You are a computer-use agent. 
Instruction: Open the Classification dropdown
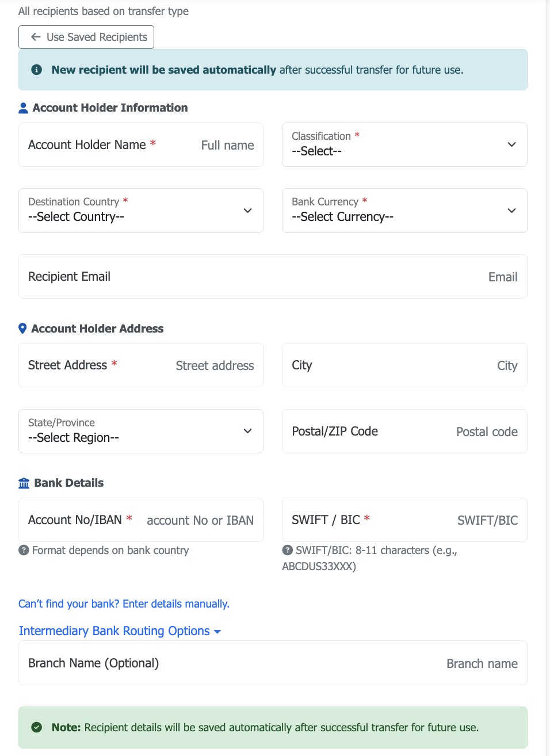(404, 145)
